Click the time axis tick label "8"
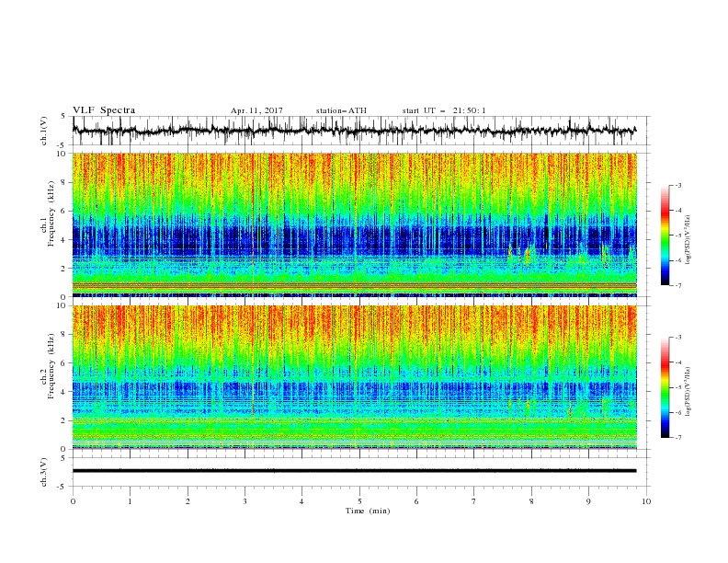The height and width of the screenshot is (563, 728). [531, 501]
